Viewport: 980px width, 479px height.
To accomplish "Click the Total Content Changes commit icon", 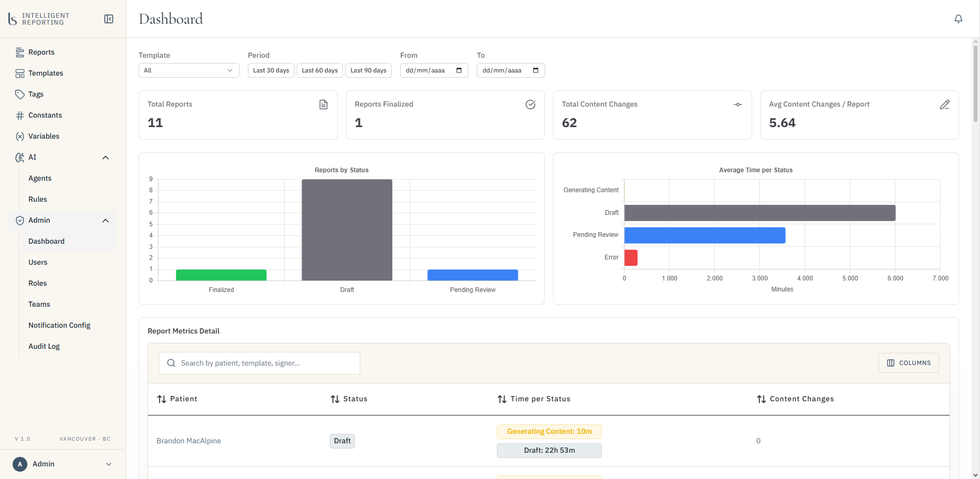I will pos(738,105).
